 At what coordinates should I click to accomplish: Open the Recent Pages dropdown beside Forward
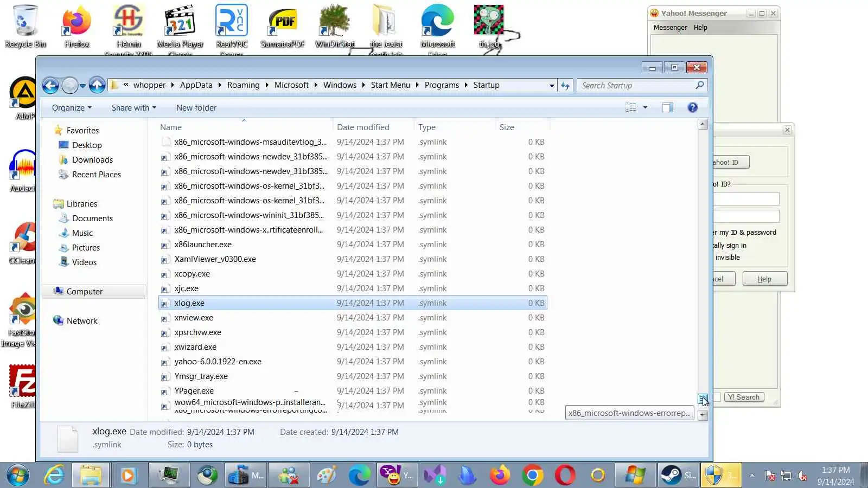82,86
